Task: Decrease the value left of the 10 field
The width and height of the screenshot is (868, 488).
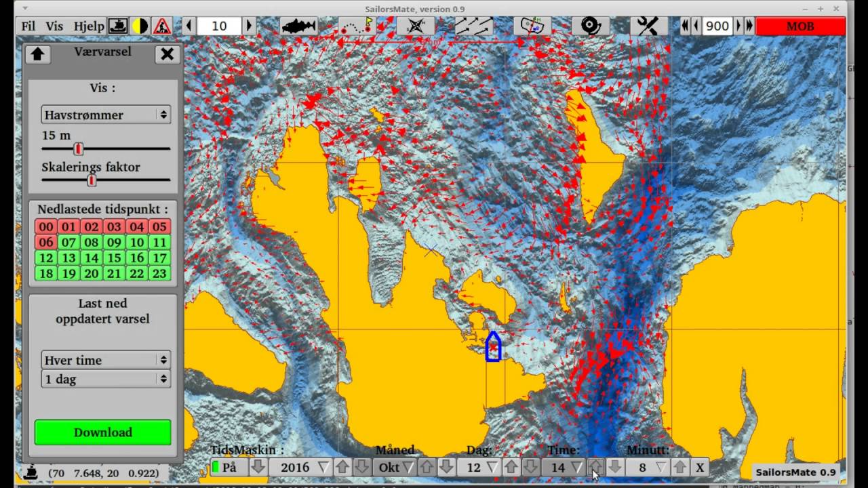Action: [189, 26]
